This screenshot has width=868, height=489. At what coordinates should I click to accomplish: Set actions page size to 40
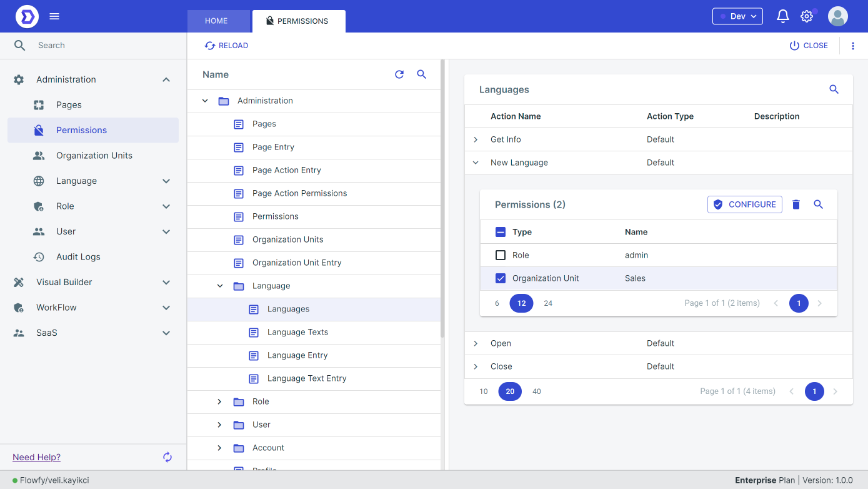coord(537,391)
